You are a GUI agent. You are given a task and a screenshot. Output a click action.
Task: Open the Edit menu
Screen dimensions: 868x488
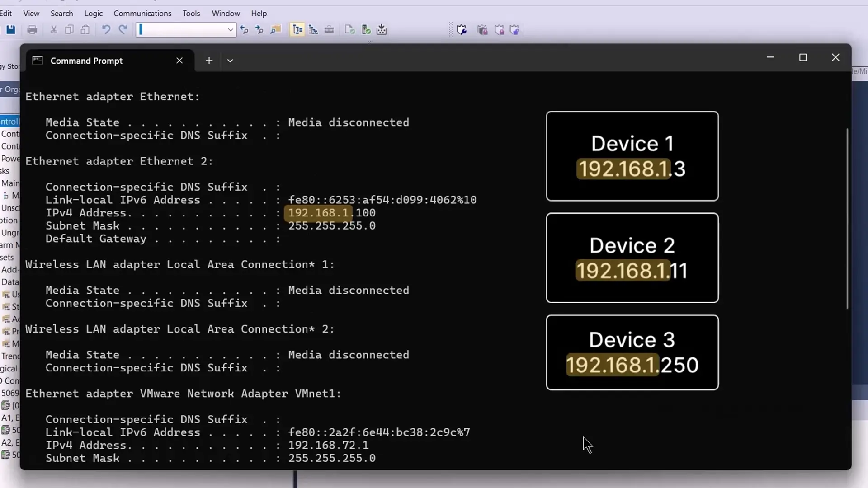pyautogui.click(x=6, y=14)
